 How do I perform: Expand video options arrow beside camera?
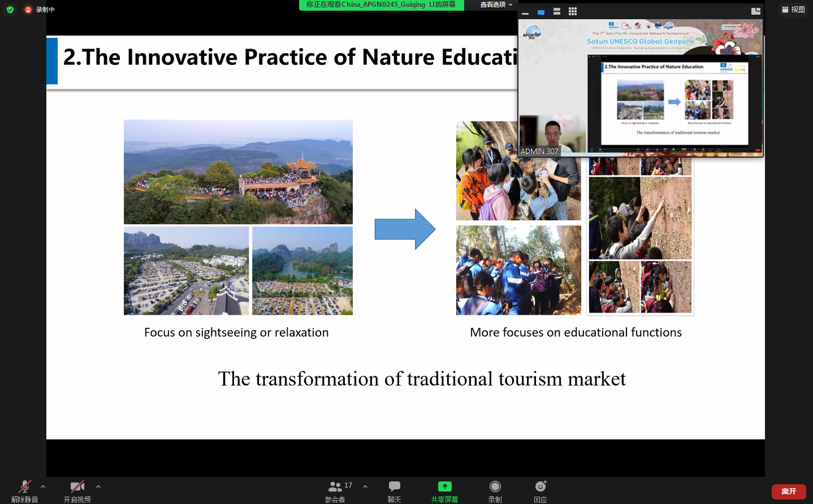tap(98, 486)
